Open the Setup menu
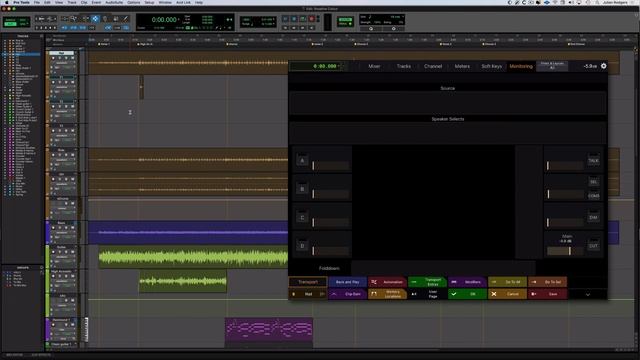Image resolution: width=640 pixels, height=360 pixels. coord(149,2)
